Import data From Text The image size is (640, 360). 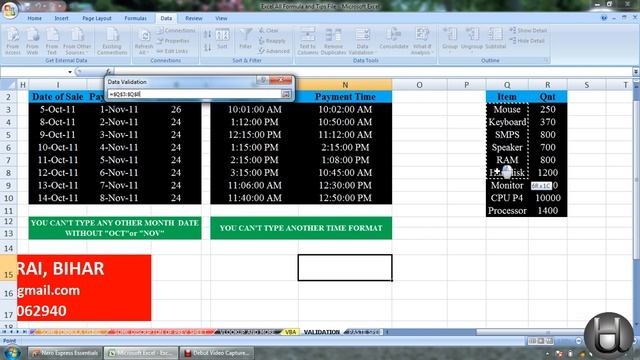click(x=52, y=41)
